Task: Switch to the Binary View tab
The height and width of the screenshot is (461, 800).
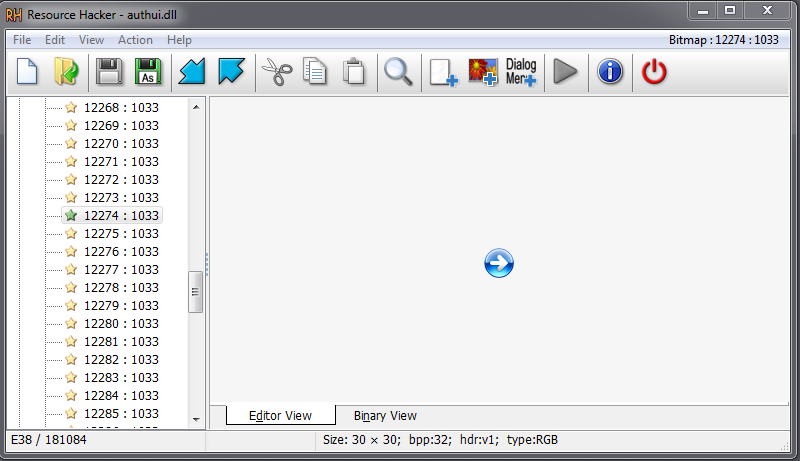Action: [x=385, y=416]
